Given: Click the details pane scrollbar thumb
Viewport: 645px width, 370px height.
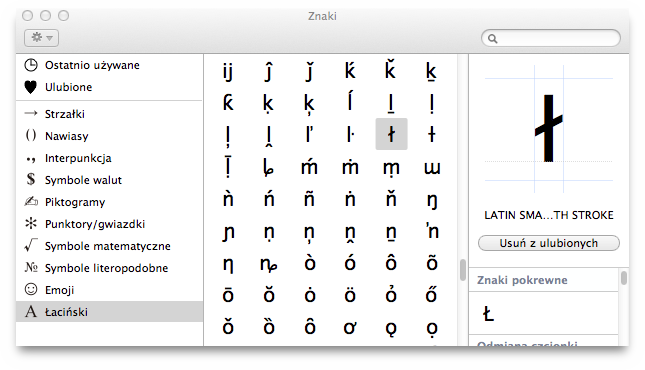Looking at the screenshot, I should [624, 278].
